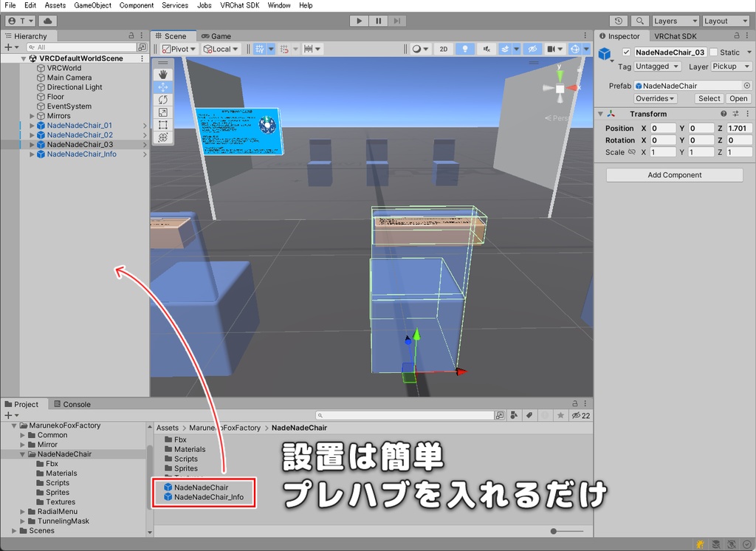
Task: Toggle scene lighting with the lamp icon
Action: (466, 48)
